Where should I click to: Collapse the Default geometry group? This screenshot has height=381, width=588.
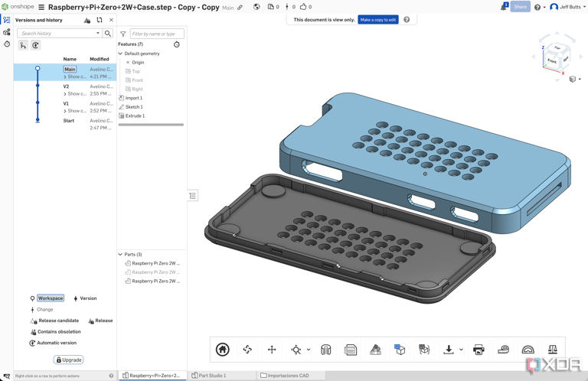[x=120, y=54]
